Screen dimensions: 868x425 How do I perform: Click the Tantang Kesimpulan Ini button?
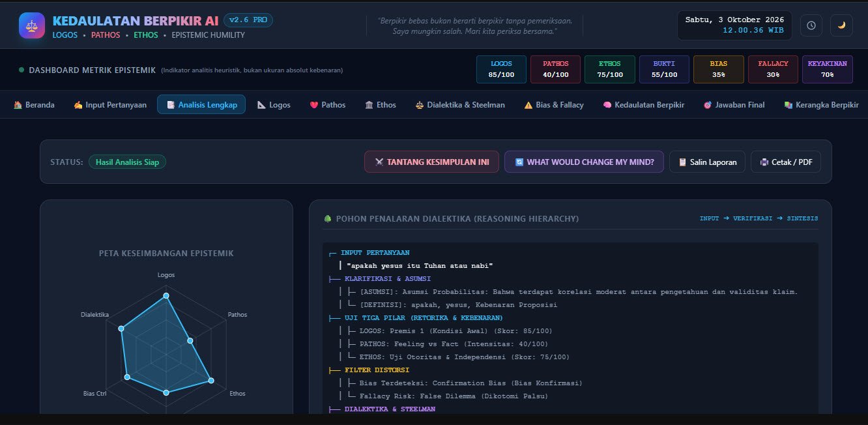tap(431, 162)
